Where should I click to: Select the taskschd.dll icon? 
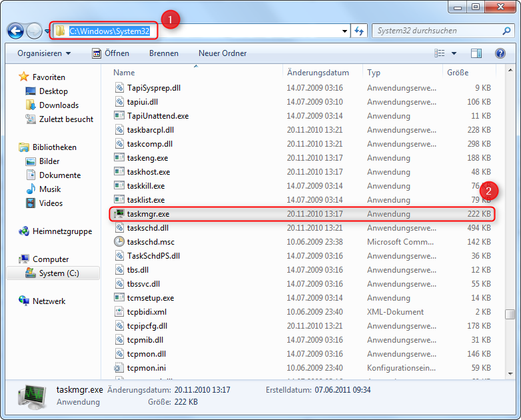[x=119, y=228]
